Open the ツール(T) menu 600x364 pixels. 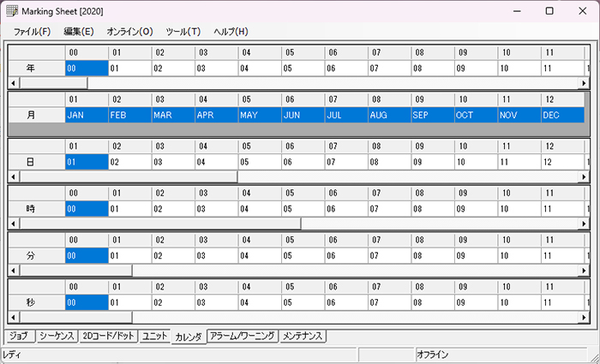183,32
